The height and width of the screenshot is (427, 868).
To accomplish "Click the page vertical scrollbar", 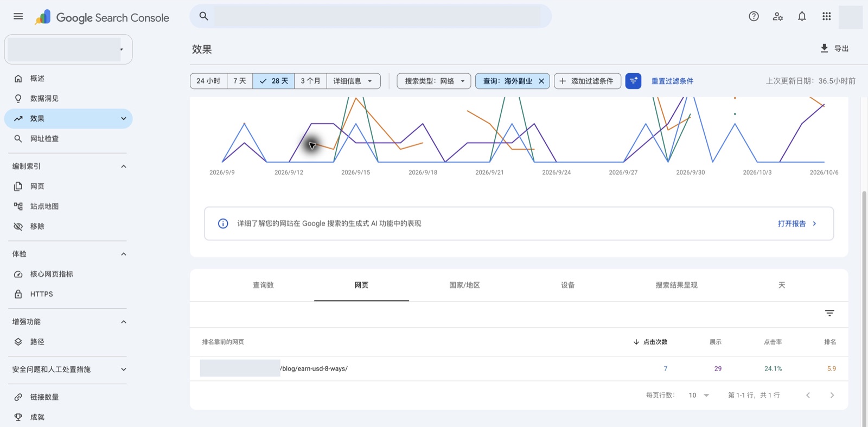I will click(864, 308).
